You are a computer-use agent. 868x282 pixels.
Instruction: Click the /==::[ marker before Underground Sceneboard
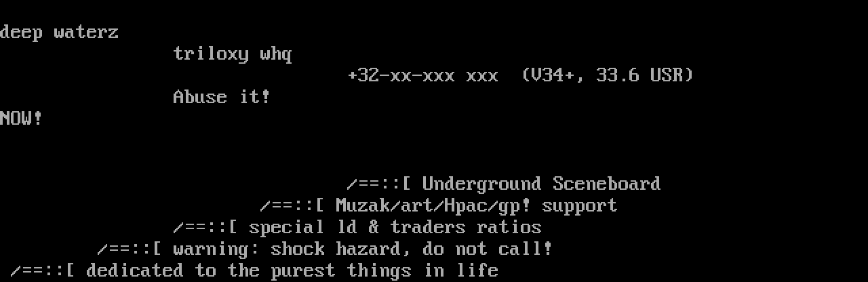379,184
